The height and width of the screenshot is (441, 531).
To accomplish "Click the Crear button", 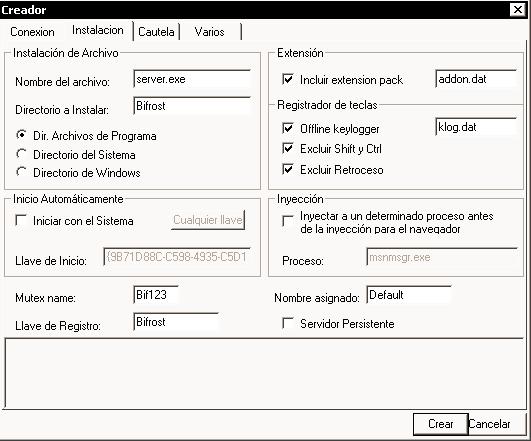I will 441,424.
